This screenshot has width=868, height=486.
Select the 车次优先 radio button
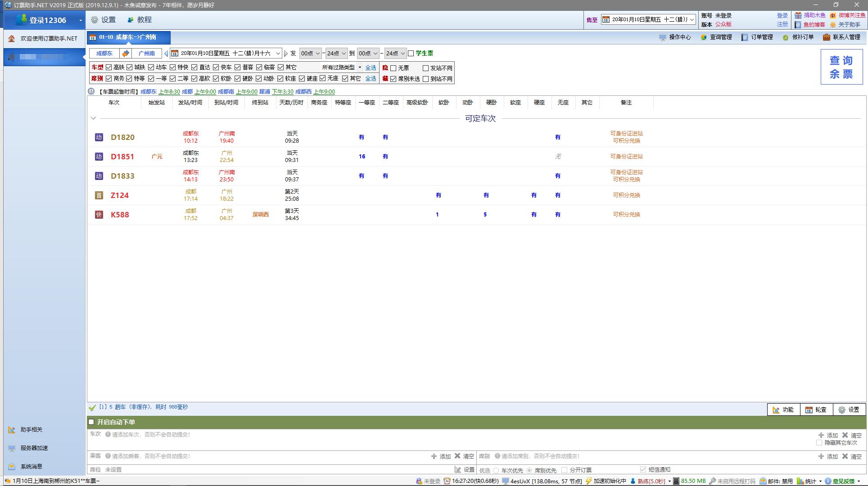496,470
